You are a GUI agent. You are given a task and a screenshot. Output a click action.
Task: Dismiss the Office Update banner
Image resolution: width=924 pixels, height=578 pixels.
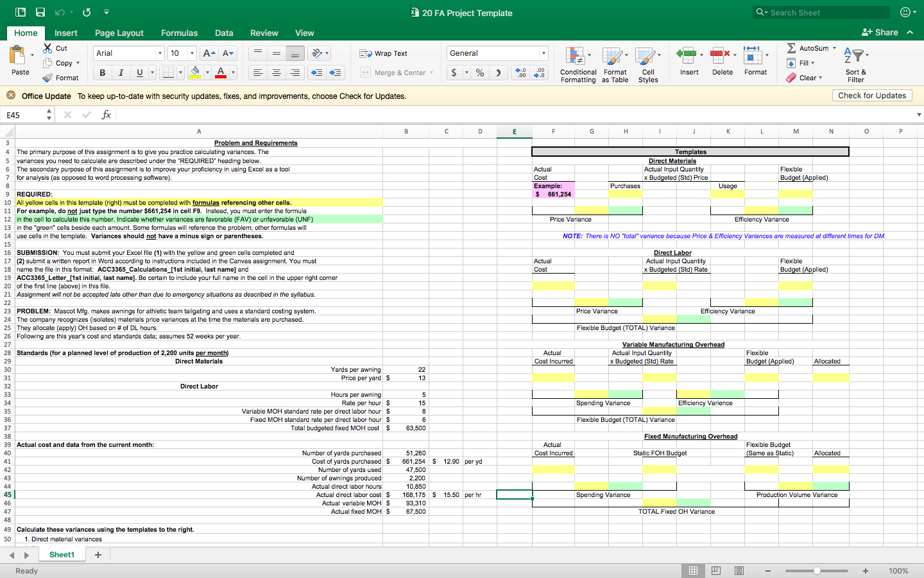point(11,94)
